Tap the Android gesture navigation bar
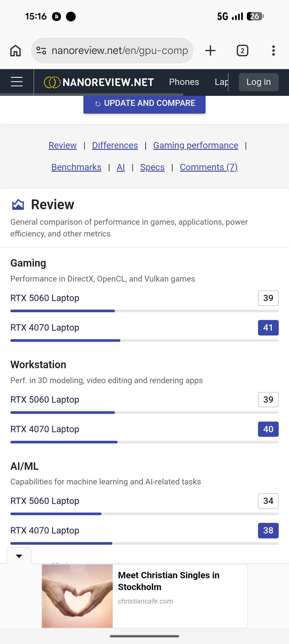The image size is (289, 644). (144, 636)
